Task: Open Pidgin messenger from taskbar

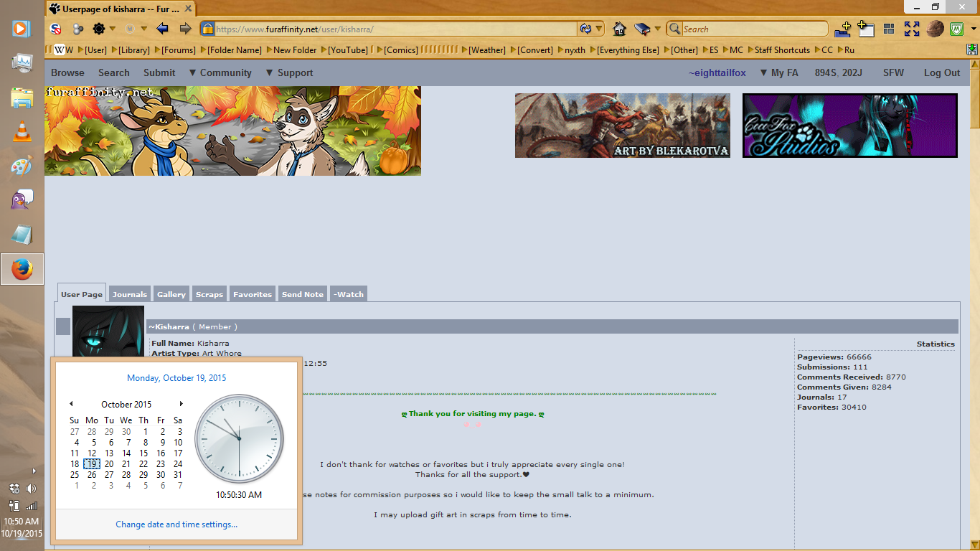Action: 22,200
